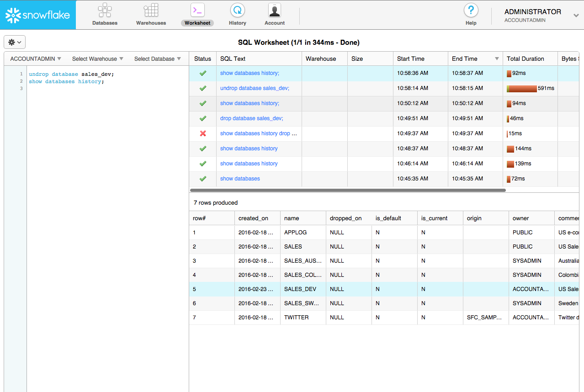Image resolution: width=584 pixels, height=392 pixels.
Task: Open the 'drop database sales_dev;' query link
Action: (252, 118)
